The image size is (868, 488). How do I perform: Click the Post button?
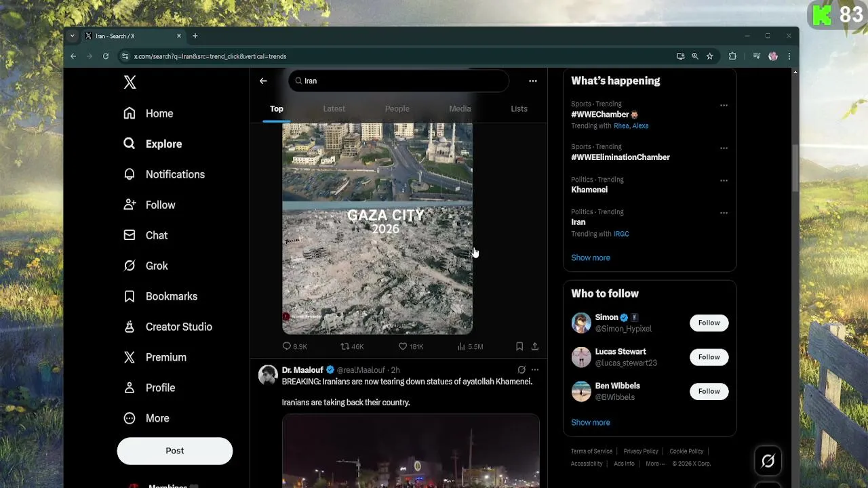(174, 451)
